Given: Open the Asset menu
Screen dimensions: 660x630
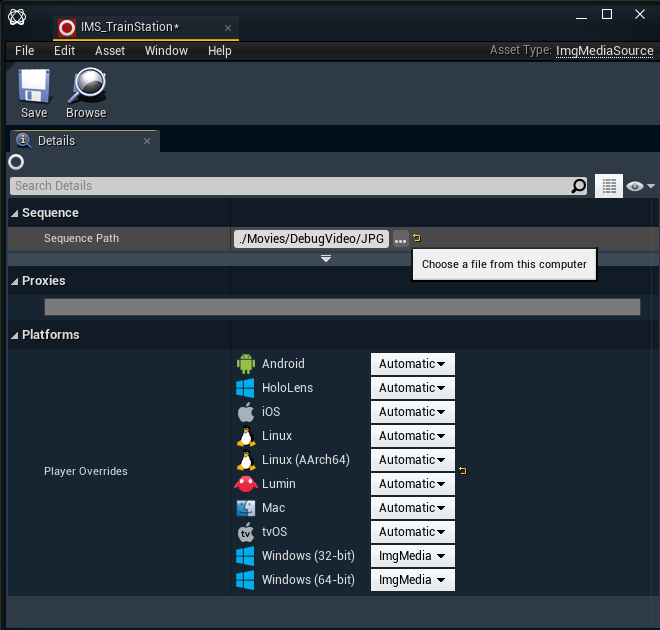Looking at the screenshot, I should click(110, 51).
